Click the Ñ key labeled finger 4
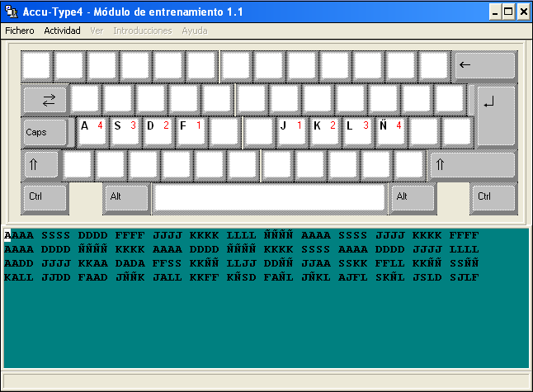The width and height of the screenshot is (533, 392). click(x=390, y=131)
